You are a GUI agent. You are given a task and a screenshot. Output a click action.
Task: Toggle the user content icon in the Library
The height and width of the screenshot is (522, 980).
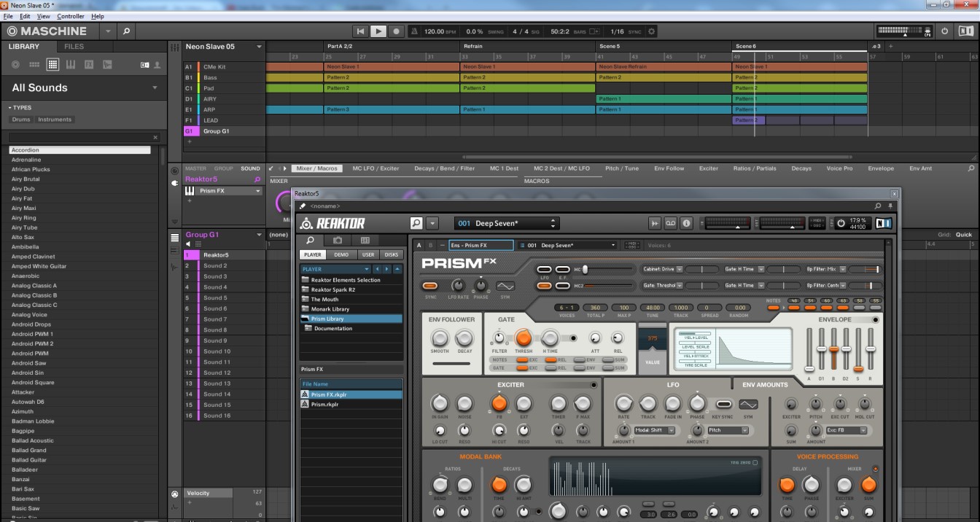pyautogui.click(x=156, y=65)
